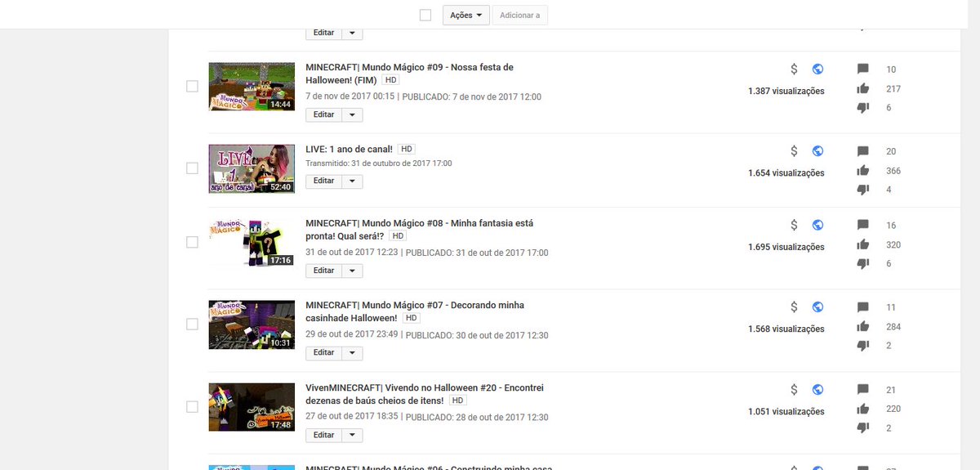Click thumbs-down icon for LIVE: 1 ano de canal

[x=862, y=190]
